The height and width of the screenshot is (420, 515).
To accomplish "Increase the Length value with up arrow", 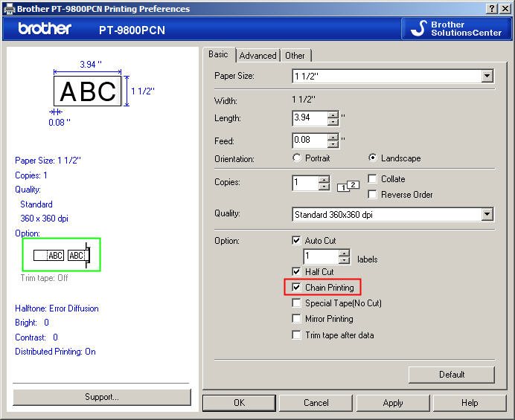I will 333,114.
